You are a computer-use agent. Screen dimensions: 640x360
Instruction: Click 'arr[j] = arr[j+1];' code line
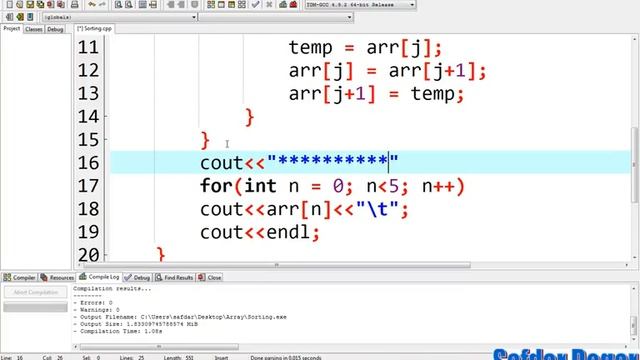tap(388, 71)
